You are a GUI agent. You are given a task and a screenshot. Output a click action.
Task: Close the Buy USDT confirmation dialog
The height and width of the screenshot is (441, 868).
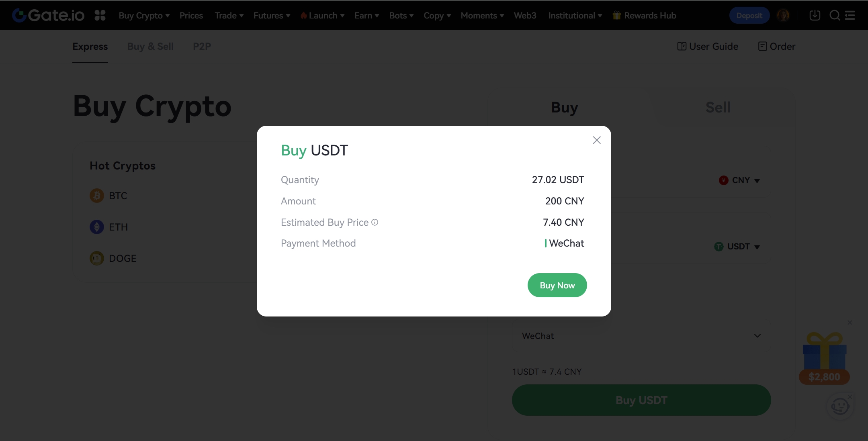point(597,140)
